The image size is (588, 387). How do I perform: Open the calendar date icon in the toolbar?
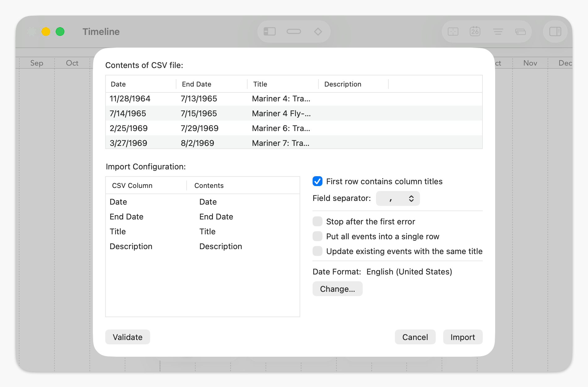(475, 31)
